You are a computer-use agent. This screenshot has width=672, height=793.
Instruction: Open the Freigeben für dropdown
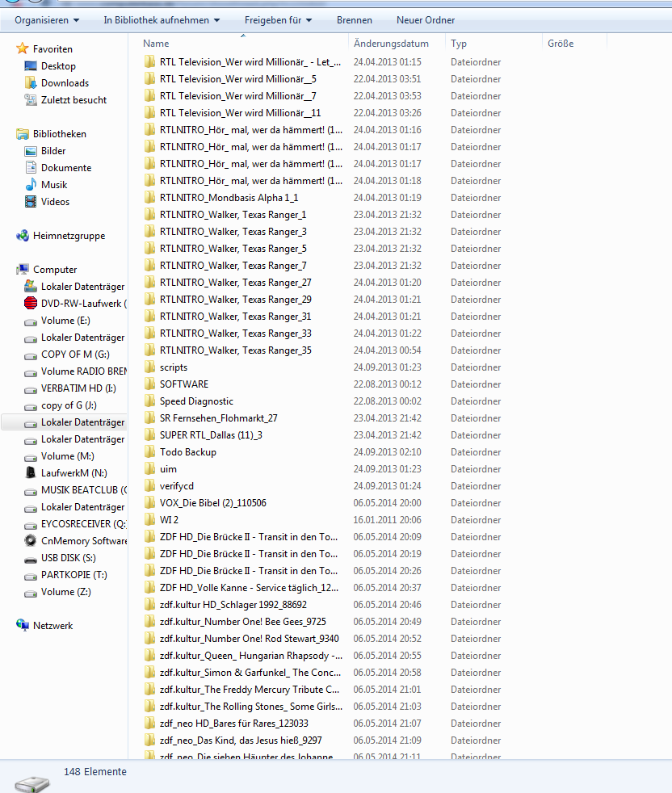click(278, 20)
